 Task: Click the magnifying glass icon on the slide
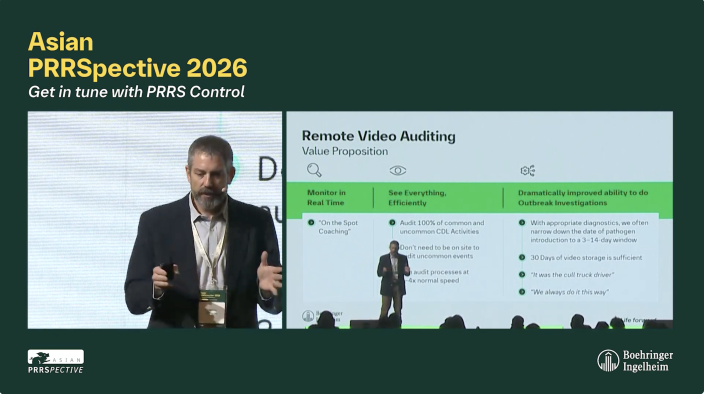pyautogui.click(x=314, y=170)
